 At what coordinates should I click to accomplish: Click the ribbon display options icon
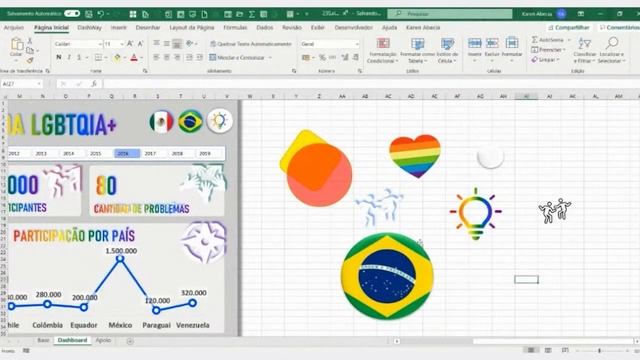580,14
